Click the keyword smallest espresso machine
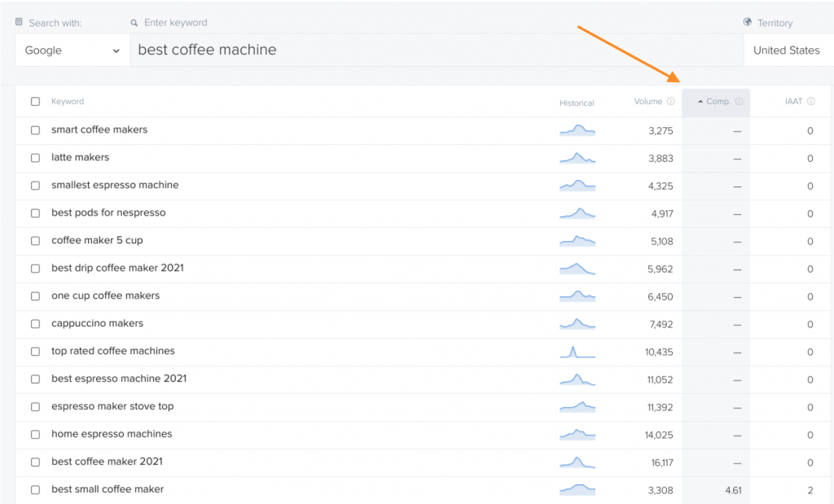This screenshot has height=504, width=834. [115, 185]
